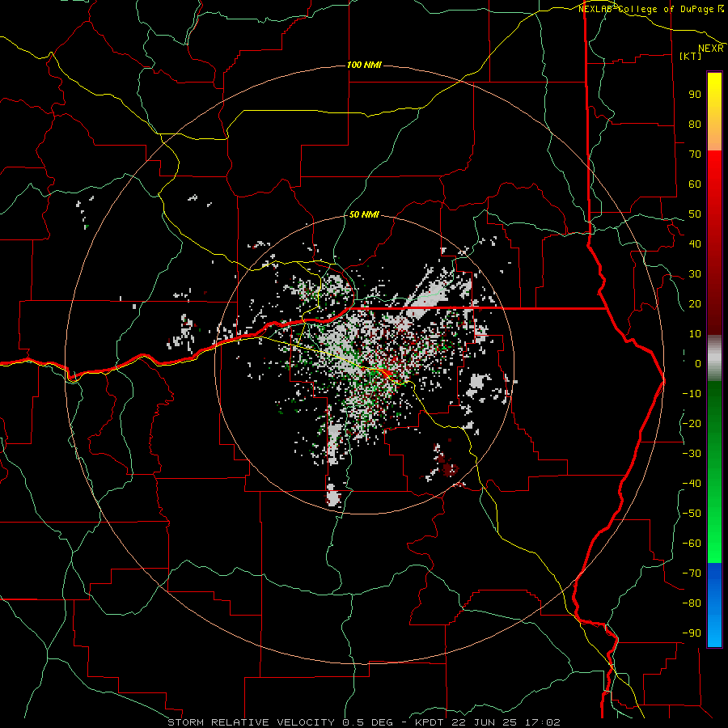Click the positive 80 knot scale label
The image size is (728, 728).
tap(695, 124)
